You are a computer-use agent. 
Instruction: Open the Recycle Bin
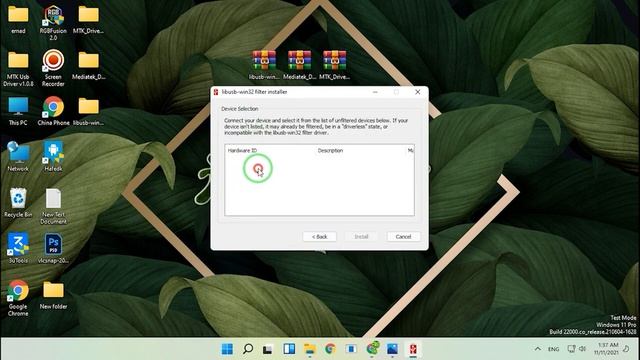point(18,202)
